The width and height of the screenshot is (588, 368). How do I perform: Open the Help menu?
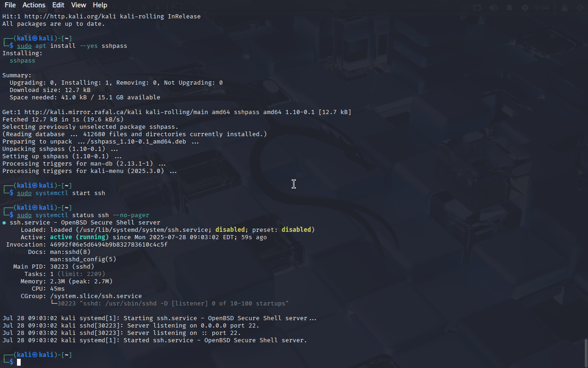click(x=100, y=5)
